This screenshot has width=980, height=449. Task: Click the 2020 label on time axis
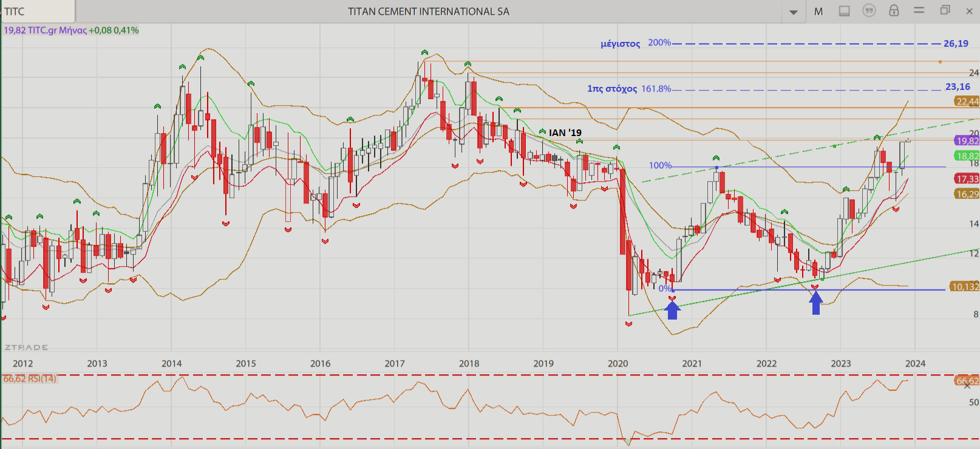pos(618,363)
